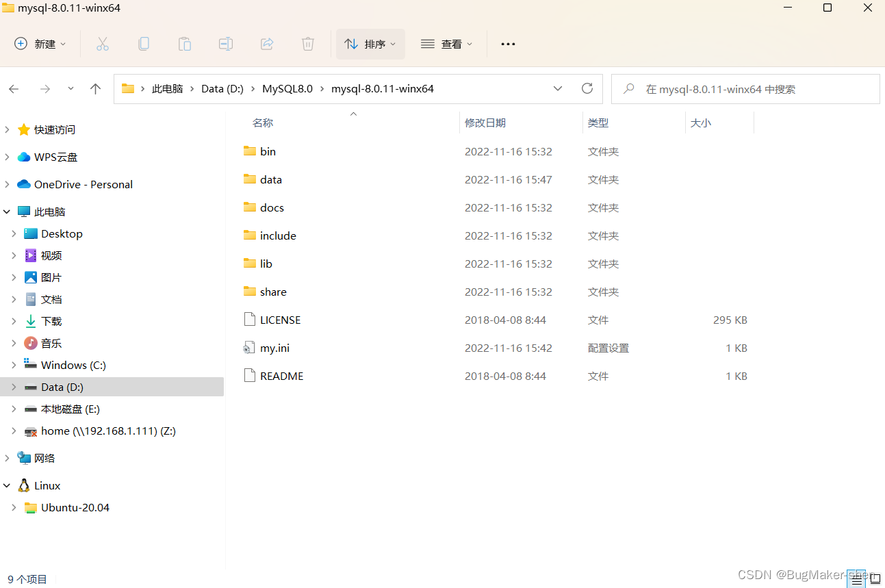Open the bin folder icon
The image size is (885, 588).
[250, 151]
